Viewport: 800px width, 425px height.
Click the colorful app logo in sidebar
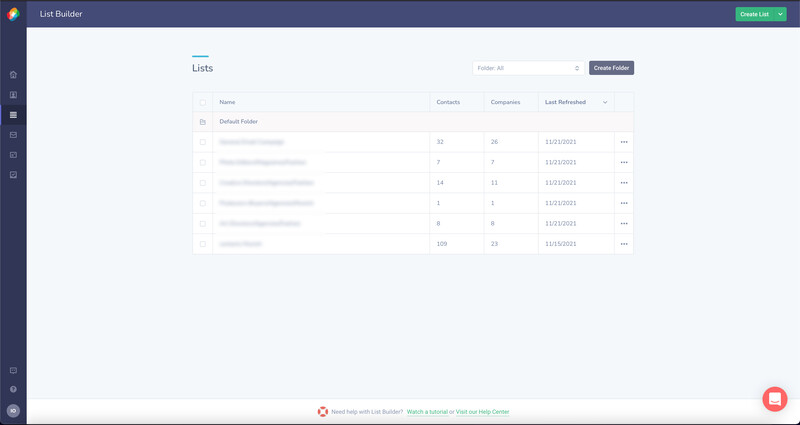click(x=13, y=14)
